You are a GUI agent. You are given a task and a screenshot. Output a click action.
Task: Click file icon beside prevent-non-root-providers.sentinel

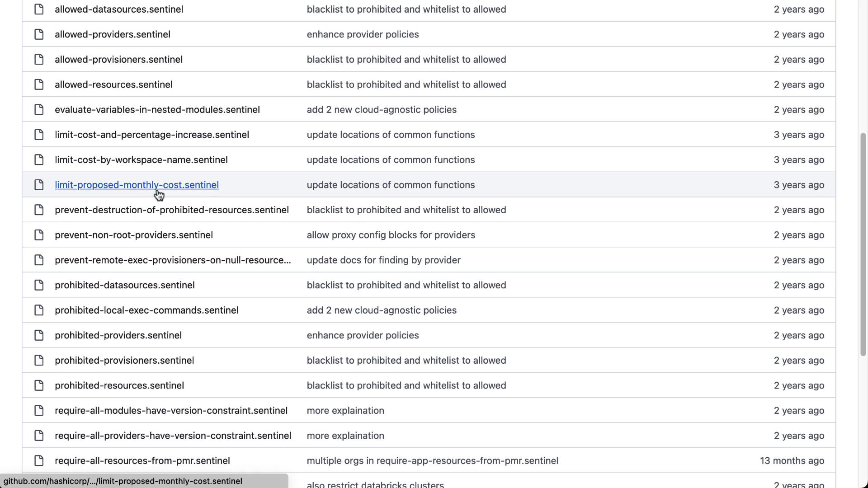[39, 235]
